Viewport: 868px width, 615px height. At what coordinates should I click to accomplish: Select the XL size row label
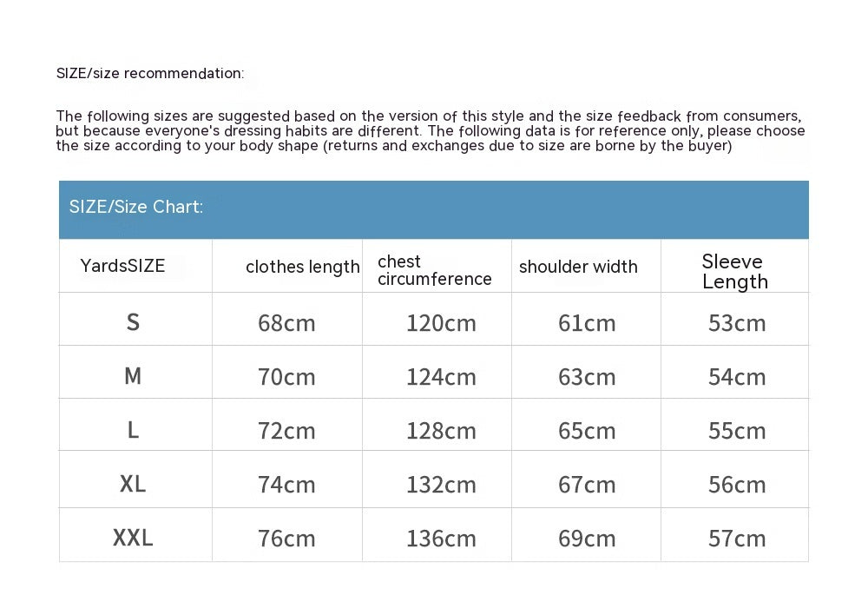(x=133, y=484)
